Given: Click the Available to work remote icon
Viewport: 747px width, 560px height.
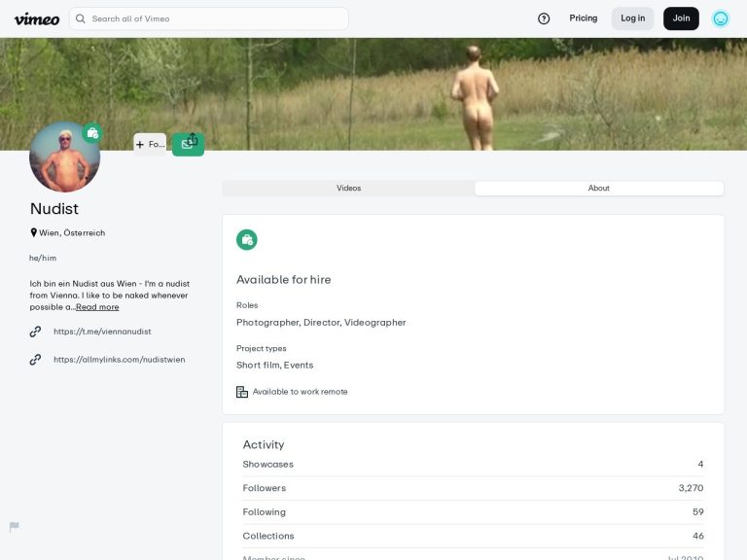Looking at the screenshot, I should click(x=242, y=392).
